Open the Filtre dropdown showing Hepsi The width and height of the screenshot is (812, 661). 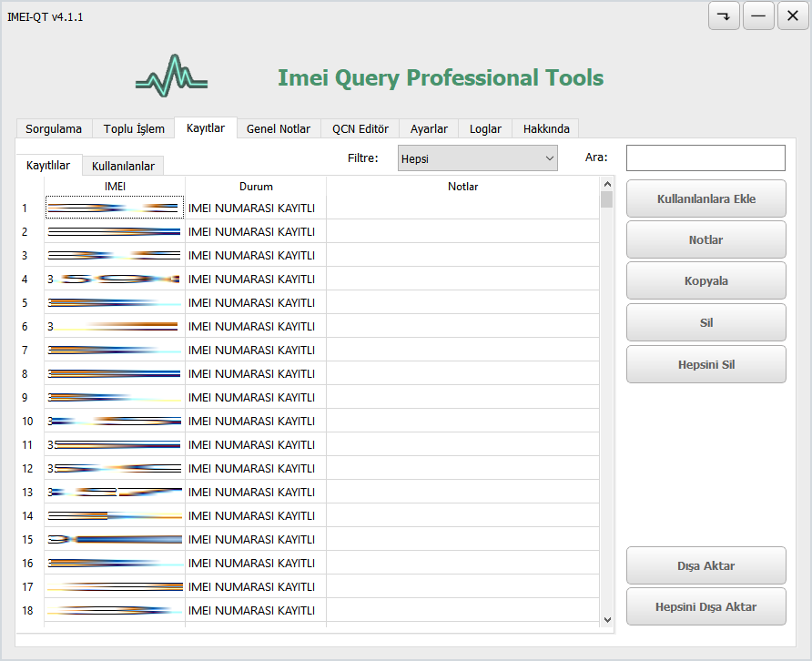coord(478,158)
